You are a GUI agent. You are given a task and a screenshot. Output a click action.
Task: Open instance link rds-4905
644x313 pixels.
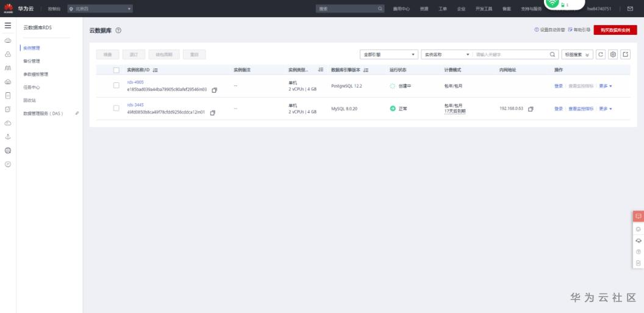coord(135,82)
